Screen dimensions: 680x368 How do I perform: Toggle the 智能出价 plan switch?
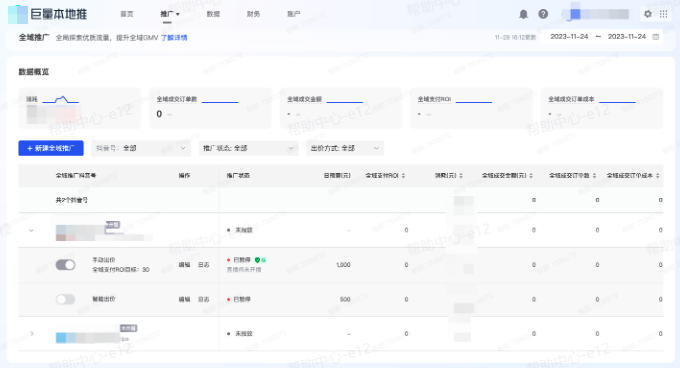tap(65, 300)
